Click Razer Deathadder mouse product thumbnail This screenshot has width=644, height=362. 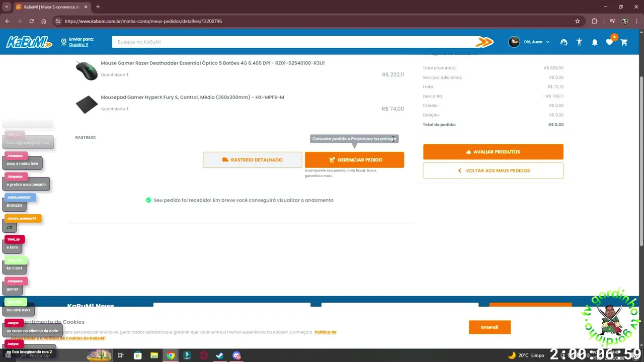tap(87, 70)
